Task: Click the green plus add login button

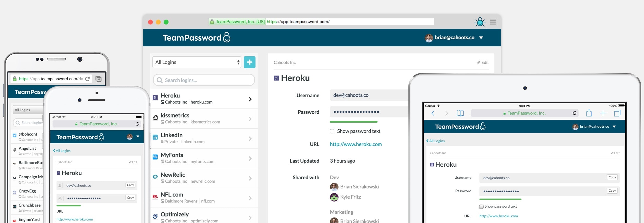Action: pos(250,62)
